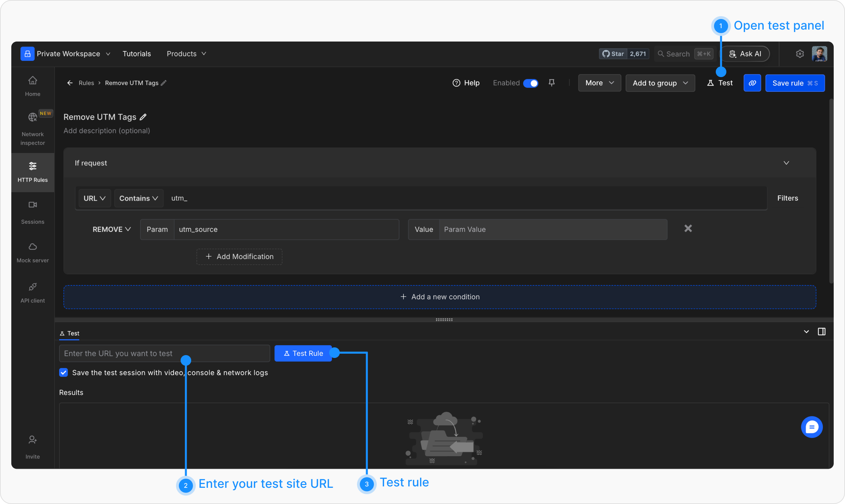The width and height of the screenshot is (845, 504).
Task: Open the settings gear icon
Action: [800, 54]
